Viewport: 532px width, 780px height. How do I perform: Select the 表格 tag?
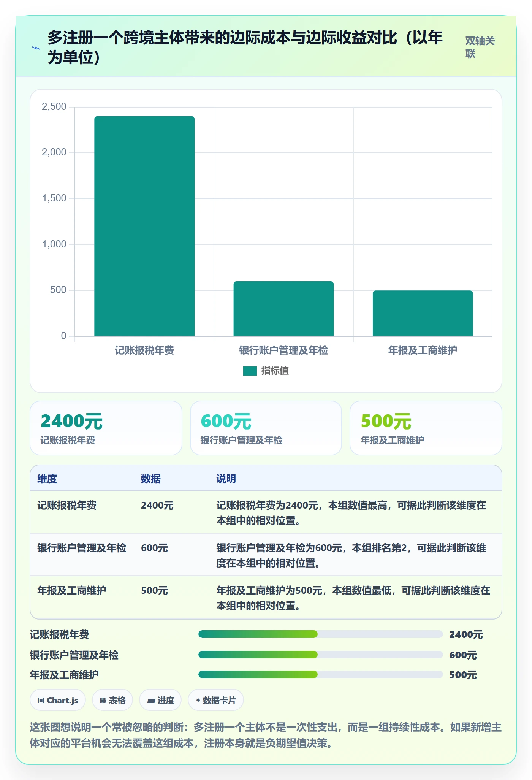pyautogui.click(x=112, y=700)
